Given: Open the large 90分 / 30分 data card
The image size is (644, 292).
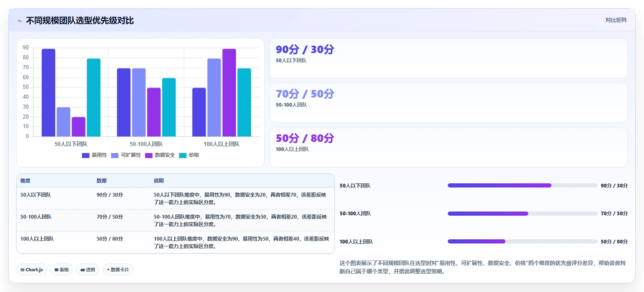Looking at the screenshot, I should point(449,58).
